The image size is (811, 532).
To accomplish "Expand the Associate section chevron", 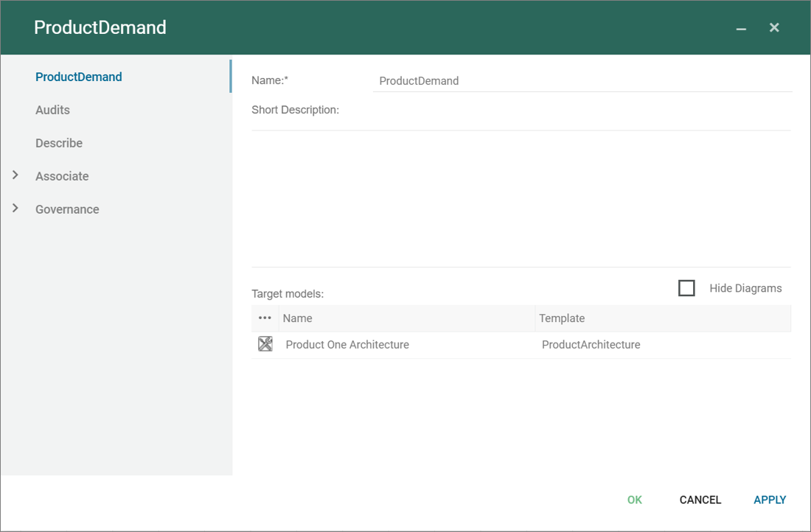I will point(15,175).
